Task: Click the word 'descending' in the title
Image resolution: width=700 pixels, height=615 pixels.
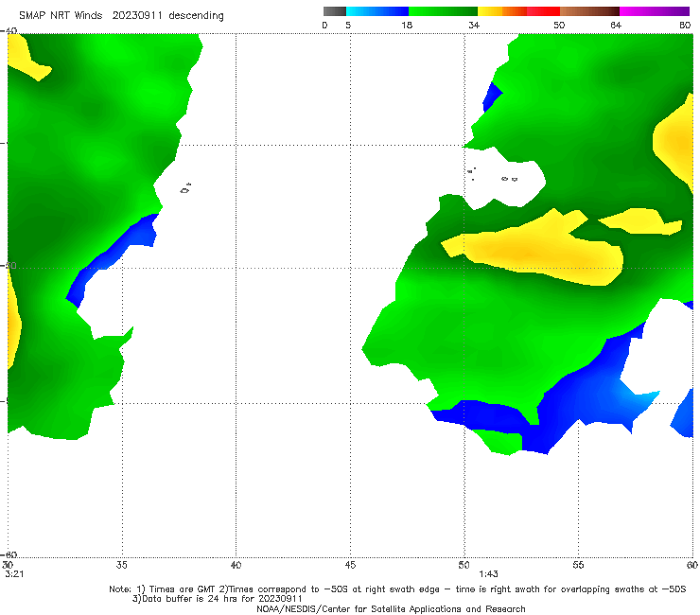Action: [197, 16]
